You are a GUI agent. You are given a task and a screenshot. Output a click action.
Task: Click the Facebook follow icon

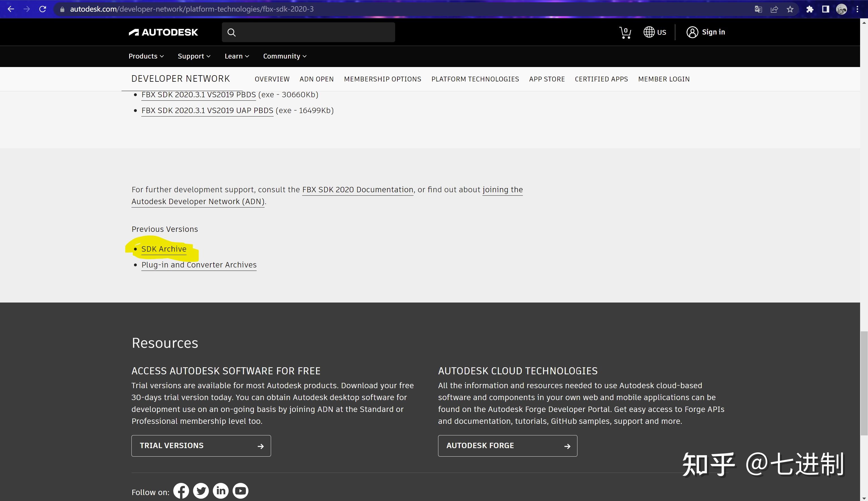[x=181, y=491]
